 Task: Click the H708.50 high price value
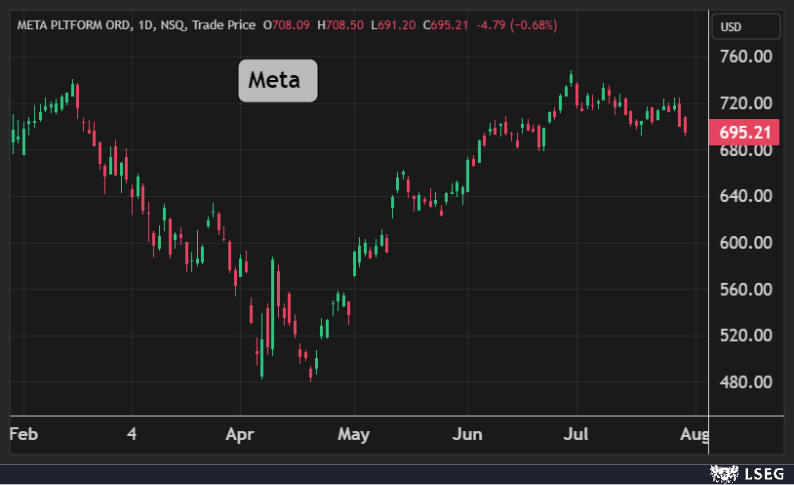[x=340, y=23]
